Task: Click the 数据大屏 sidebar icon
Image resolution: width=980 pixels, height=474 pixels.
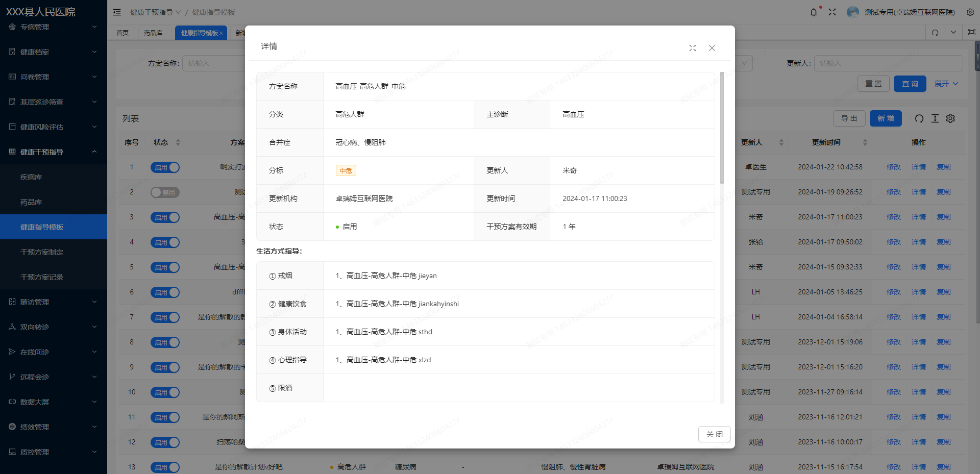Action: coord(11,402)
